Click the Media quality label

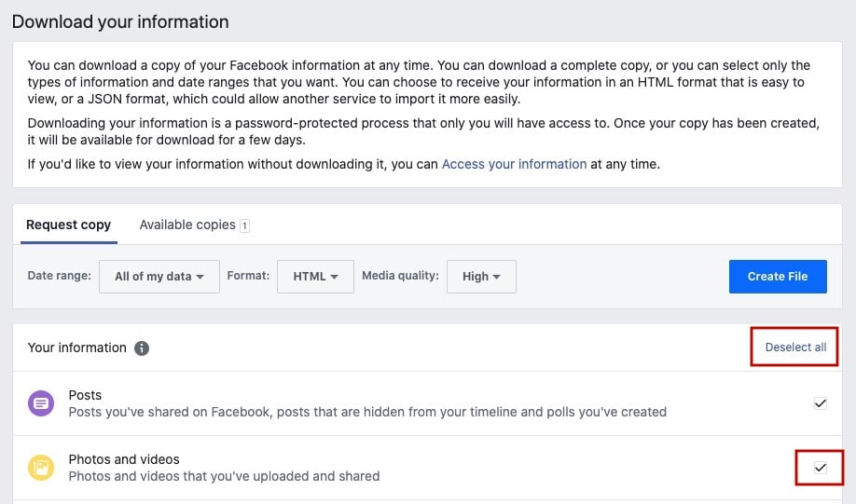click(400, 276)
